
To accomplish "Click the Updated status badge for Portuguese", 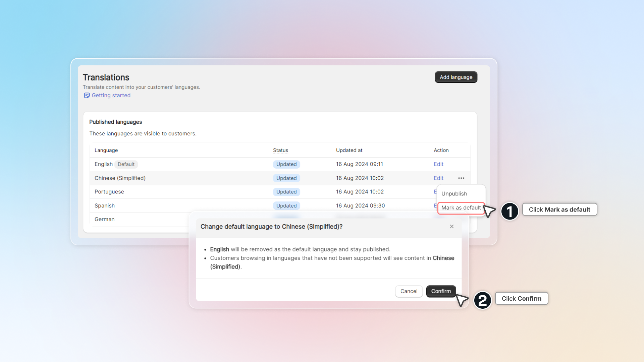I will [x=286, y=192].
